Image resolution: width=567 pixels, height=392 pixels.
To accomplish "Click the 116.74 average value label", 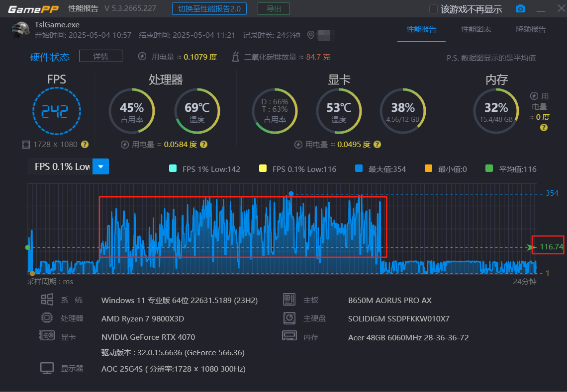I will point(551,247).
